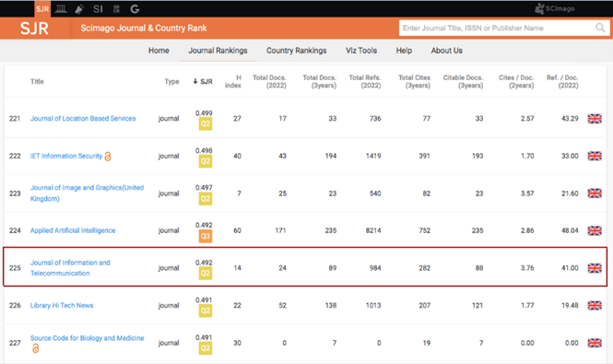This screenshot has height=364, width=613.
Task: Click the SJR icon in top bar
Action: (x=42, y=8)
